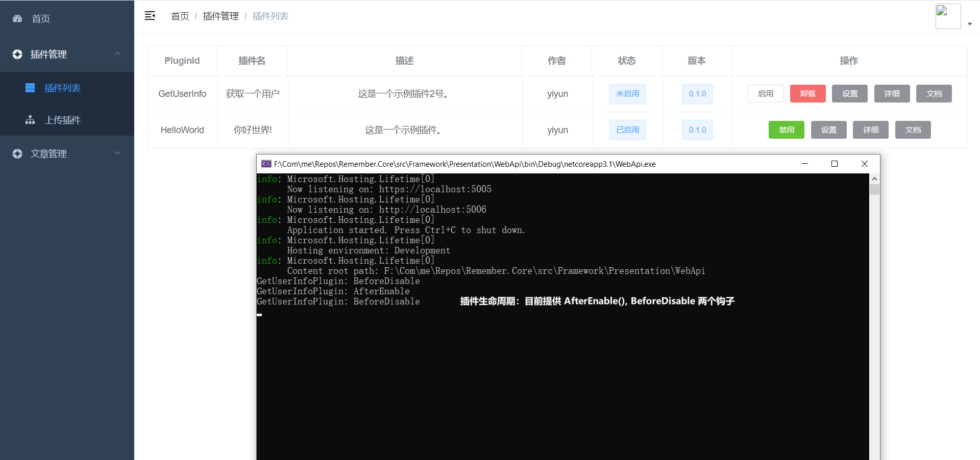The image size is (980, 460).
Task: Click the user avatar image
Action: [x=948, y=16]
